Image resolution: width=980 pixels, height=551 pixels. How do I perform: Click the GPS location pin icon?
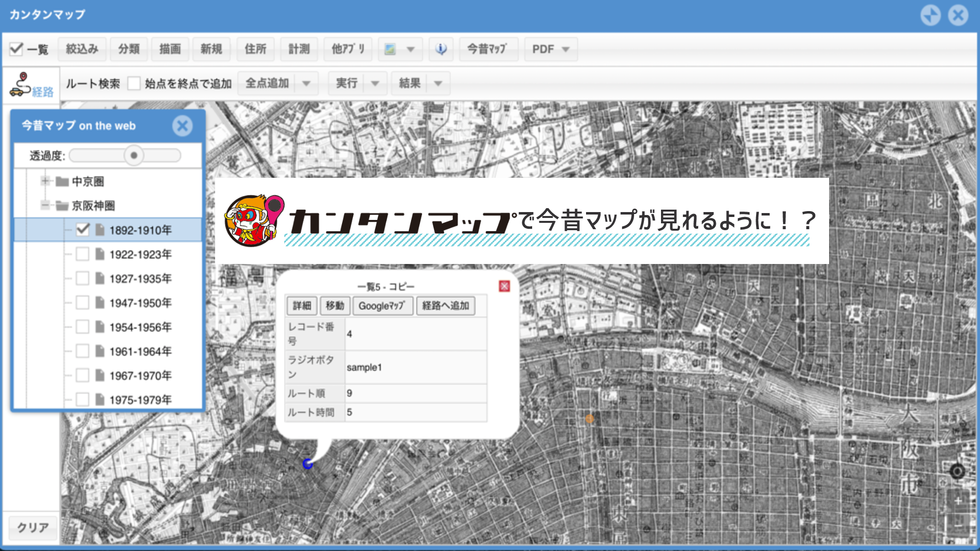(x=441, y=49)
